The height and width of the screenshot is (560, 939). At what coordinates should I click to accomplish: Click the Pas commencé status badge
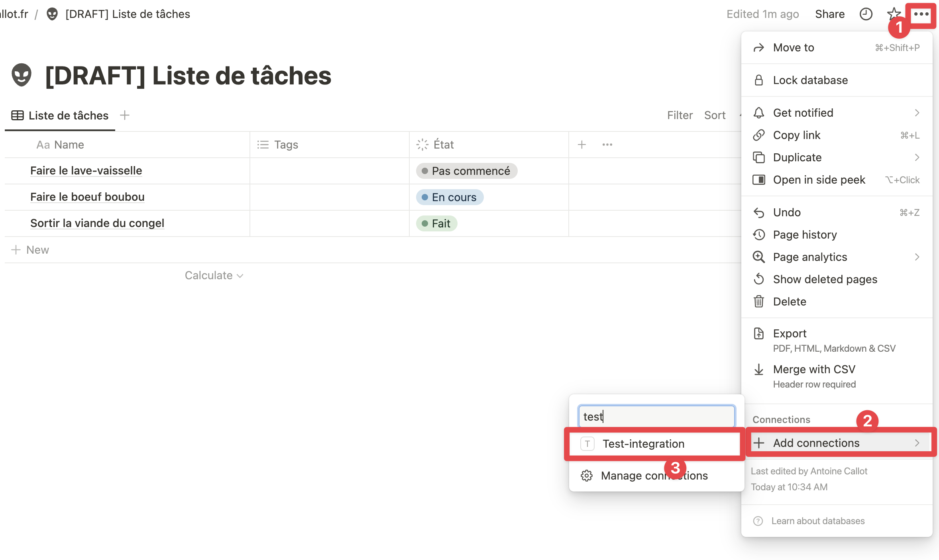pos(466,171)
